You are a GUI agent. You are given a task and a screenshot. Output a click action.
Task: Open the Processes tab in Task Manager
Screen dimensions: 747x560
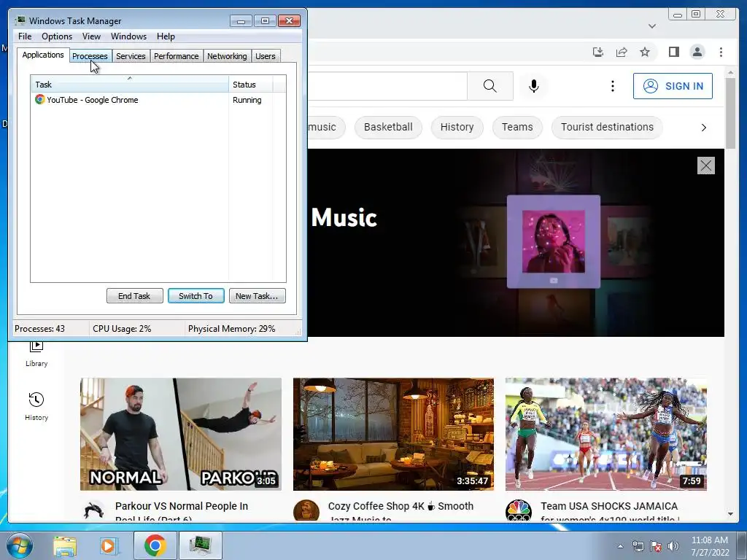click(90, 56)
